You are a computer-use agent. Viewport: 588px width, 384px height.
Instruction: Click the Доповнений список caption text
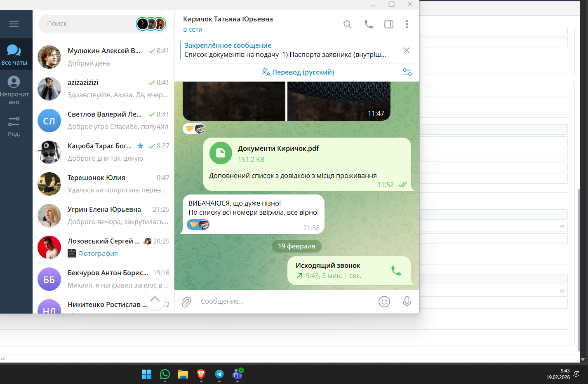click(x=293, y=176)
